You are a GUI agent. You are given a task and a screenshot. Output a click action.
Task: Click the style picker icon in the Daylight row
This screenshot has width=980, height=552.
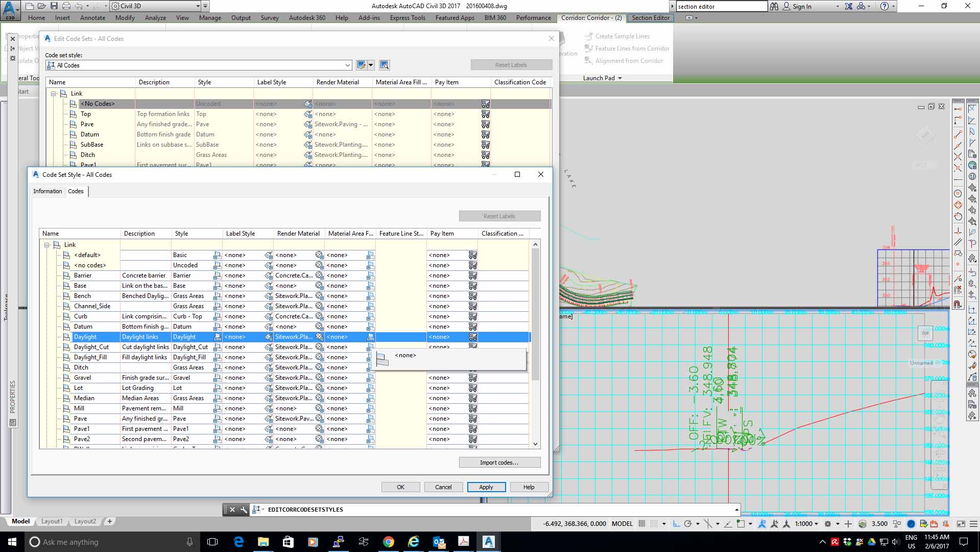coord(217,337)
